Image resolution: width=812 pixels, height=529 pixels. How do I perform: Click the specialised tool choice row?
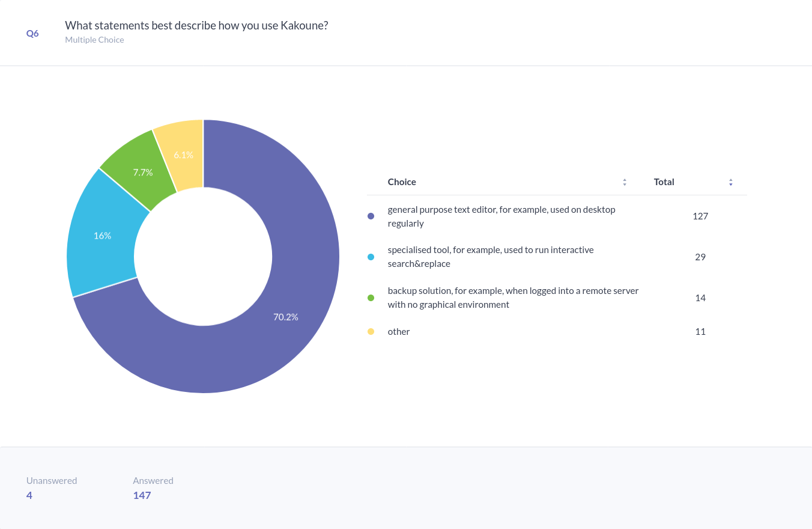491,257
